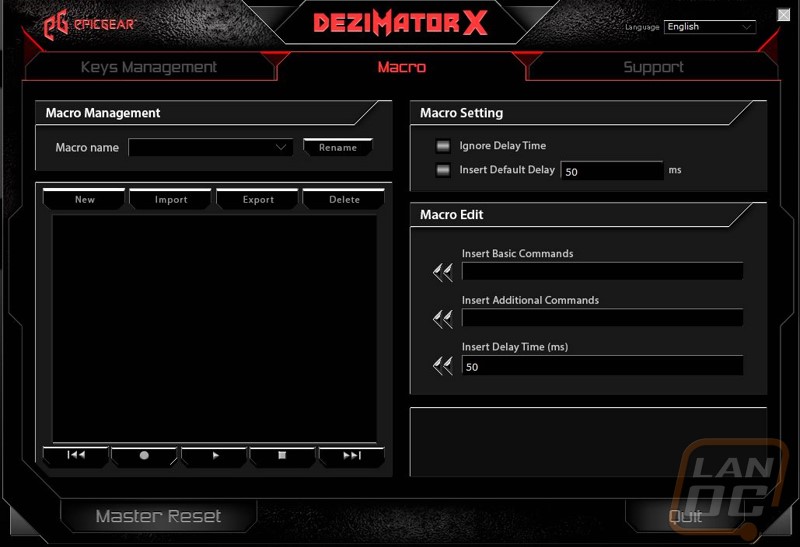Click the play macro triangle icon

click(214, 455)
